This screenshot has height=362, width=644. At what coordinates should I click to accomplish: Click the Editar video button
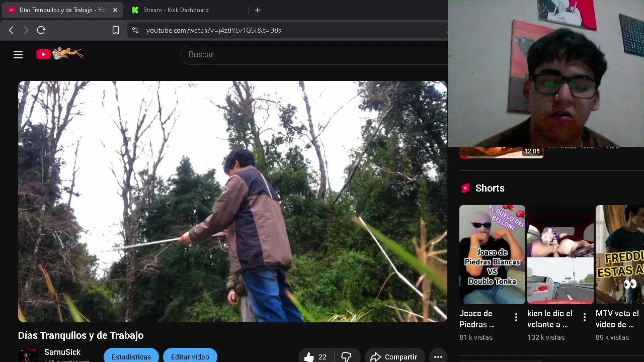click(190, 356)
